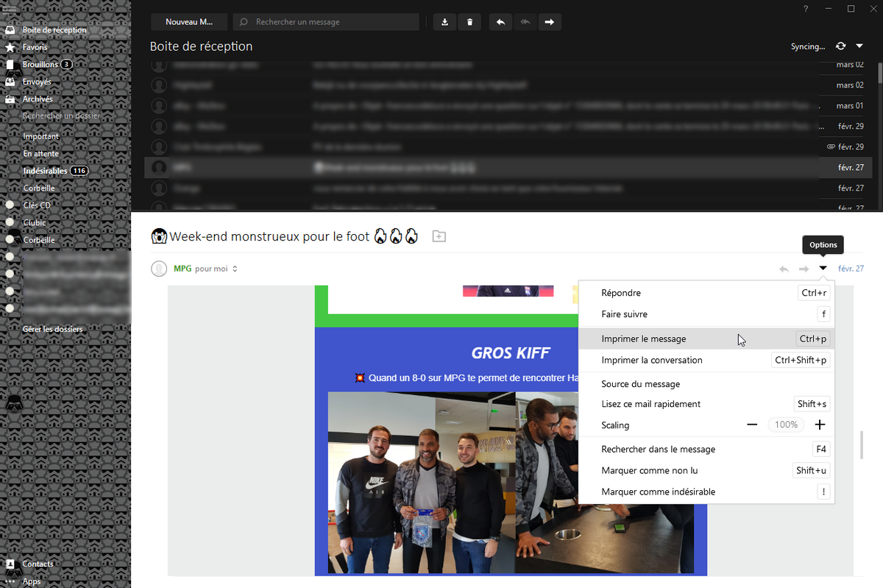Viewport: 883px width, 588px height.
Task: Toggle the Options dropdown arrow in message header
Action: click(x=823, y=269)
